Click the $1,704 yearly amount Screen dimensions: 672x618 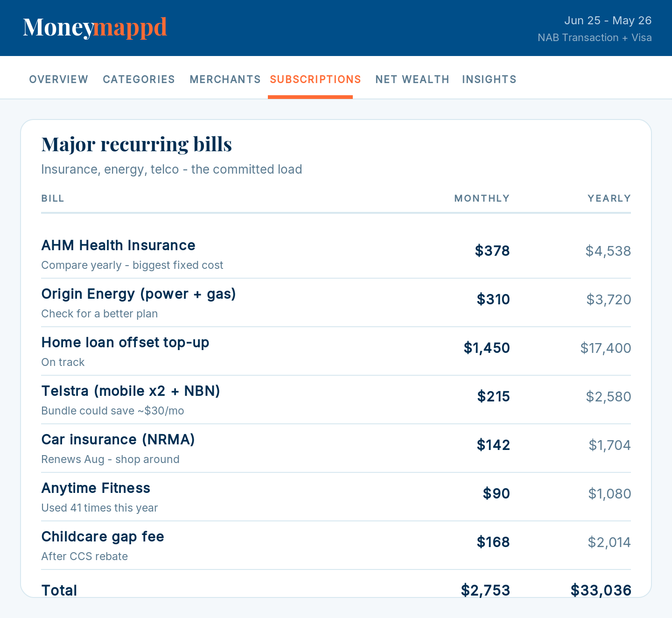click(x=609, y=445)
